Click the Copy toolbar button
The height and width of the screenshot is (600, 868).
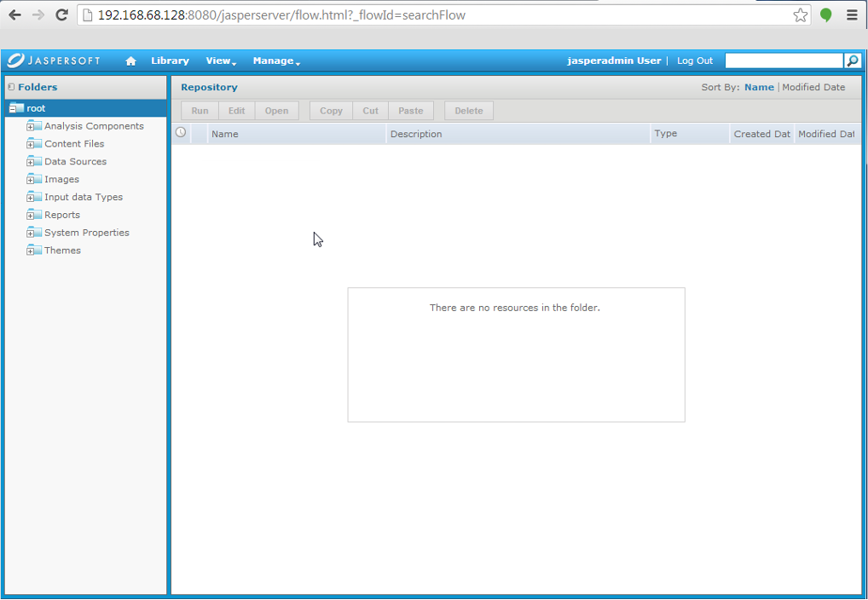(x=331, y=111)
